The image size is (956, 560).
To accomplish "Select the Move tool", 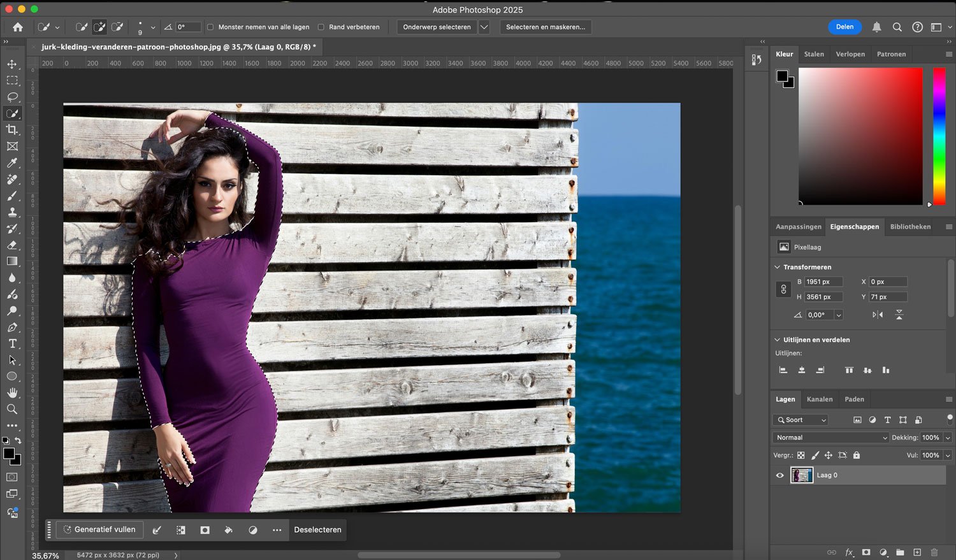I will tap(12, 64).
